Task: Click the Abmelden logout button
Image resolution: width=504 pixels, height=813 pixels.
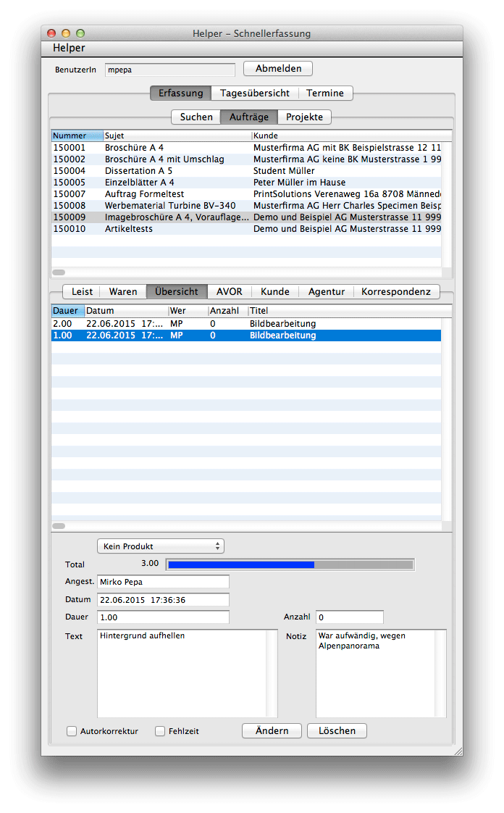Action: pos(277,69)
